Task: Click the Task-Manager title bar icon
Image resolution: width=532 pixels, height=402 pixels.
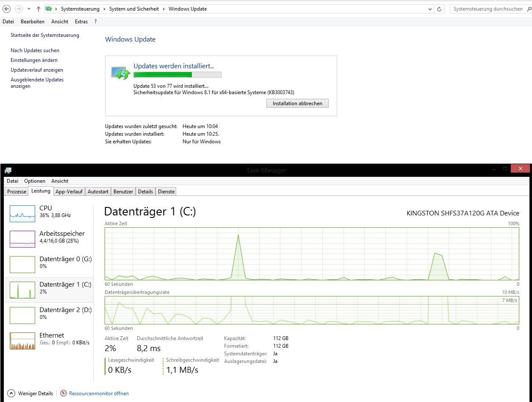Action: pyautogui.click(x=8, y=170)
